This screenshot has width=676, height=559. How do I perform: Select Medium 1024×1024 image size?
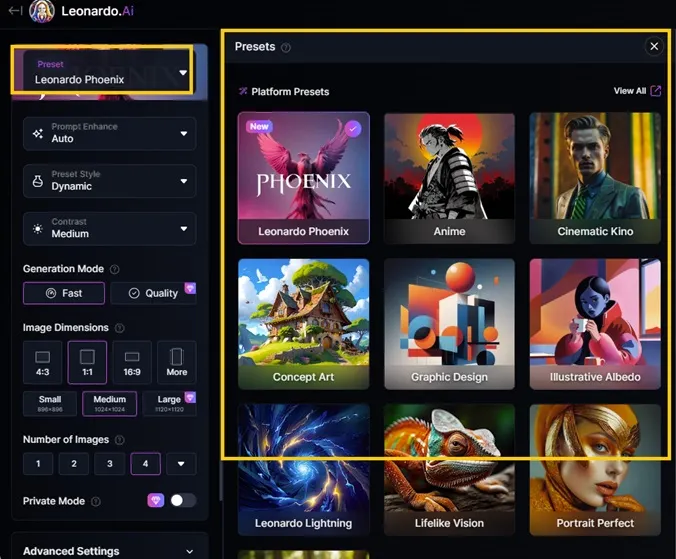tap(110, 403)
